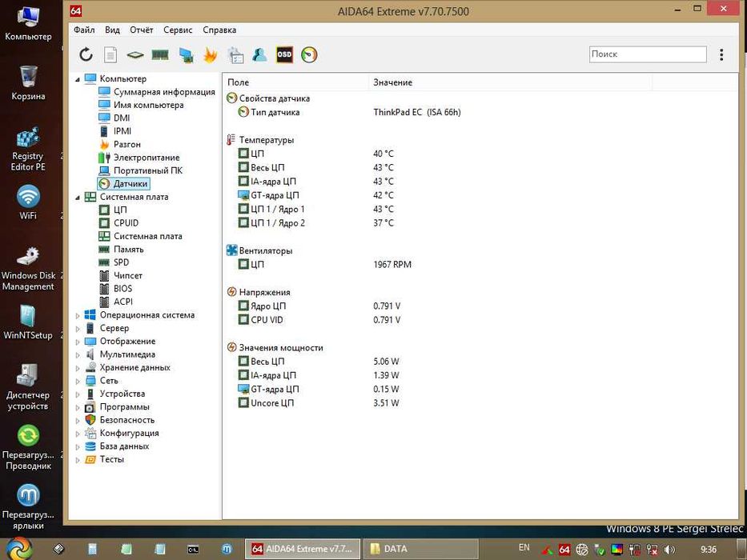The width and height of the screenshot is (747, 560).
Task: Select the ACPI tree item
Action: (123, 302)
